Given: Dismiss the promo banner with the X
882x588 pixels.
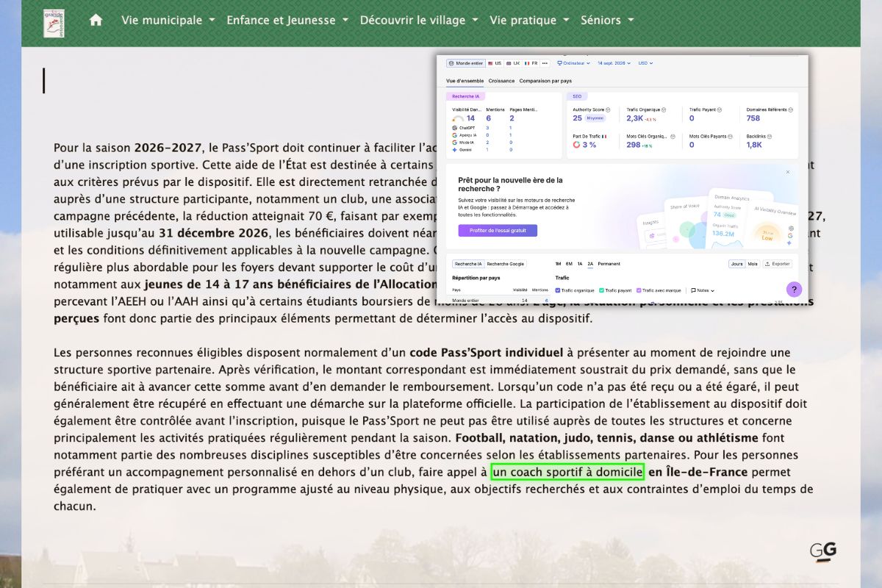Looking at the screenshot, I should coord(788,172).
